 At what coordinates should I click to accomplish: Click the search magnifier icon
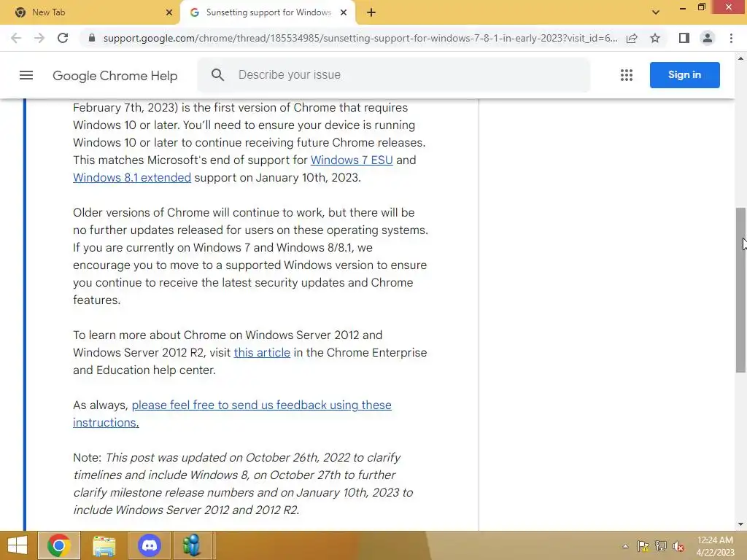pos(217,75)
